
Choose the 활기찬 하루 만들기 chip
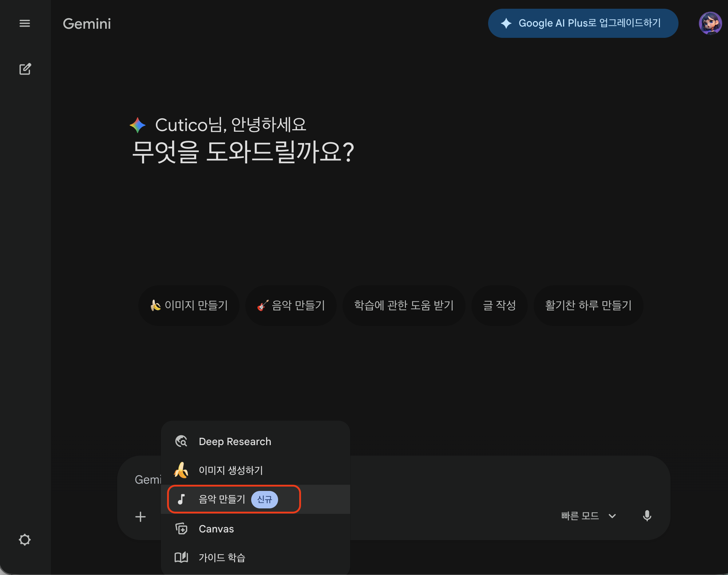(x=588, y=305)
